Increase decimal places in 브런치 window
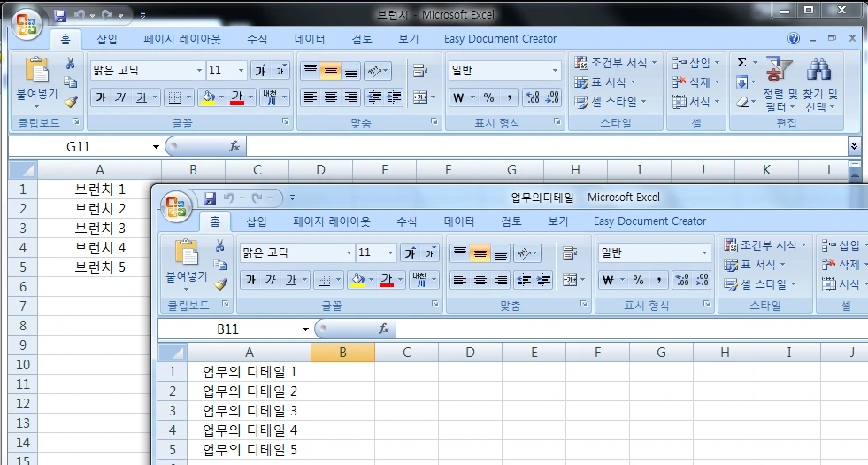868x465 pixels. [x=532, y=97]
